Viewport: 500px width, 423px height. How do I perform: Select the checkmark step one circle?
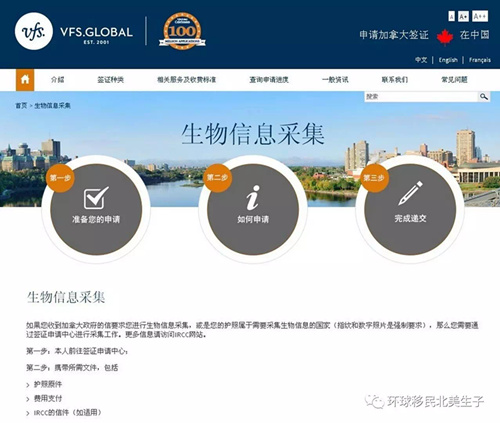96,209
